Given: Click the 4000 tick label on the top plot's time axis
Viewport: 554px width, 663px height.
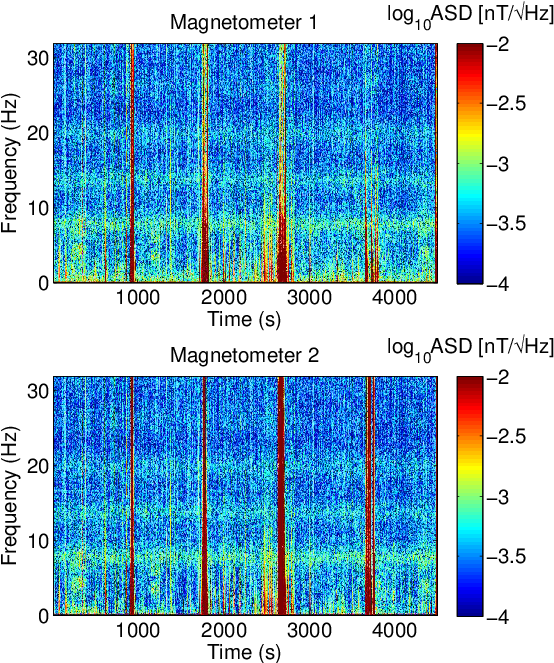Looking at the screenshot, I should (x=395, y=298).
